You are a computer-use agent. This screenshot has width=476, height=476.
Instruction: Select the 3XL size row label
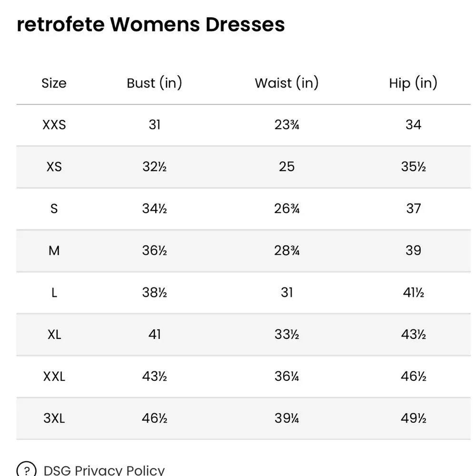click(54, 418)
